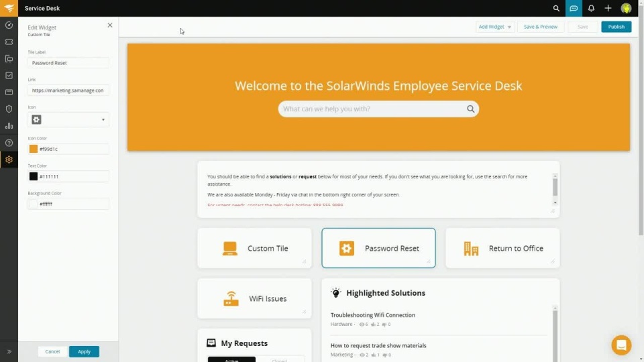Click the laptop icon on Custom Tile
This screenshot has height=362, width=644.
click(x=230, y=248)
